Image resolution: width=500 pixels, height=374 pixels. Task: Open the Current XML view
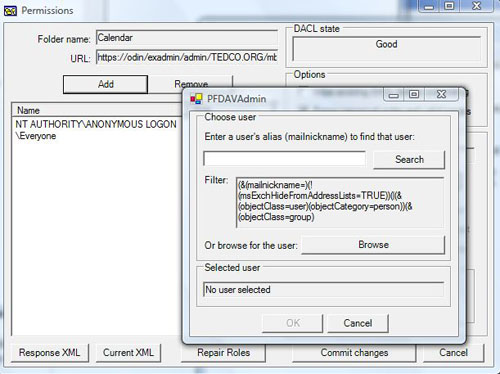click(x=128, y=353)
